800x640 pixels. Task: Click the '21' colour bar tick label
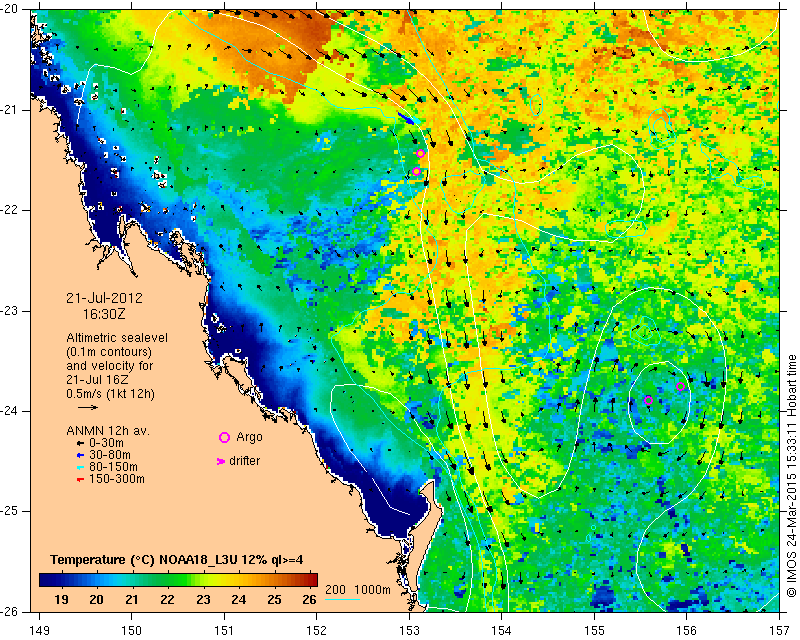[x=132, y=600]
